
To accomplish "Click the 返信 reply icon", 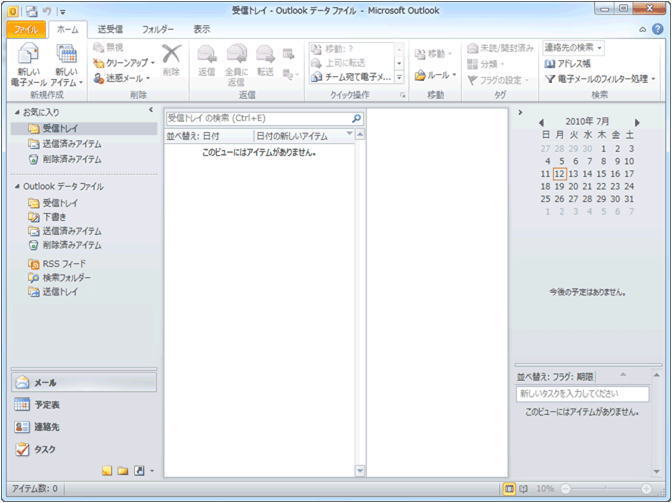I will coord(207,55).
